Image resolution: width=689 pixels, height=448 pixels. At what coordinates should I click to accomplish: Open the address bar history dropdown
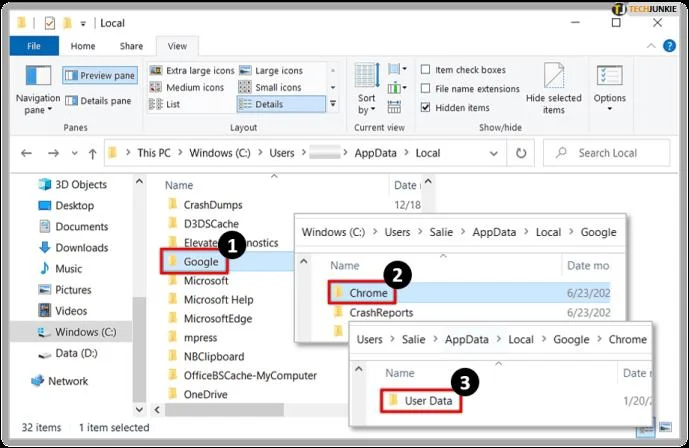pyautogui.click(x=493, y=154)
